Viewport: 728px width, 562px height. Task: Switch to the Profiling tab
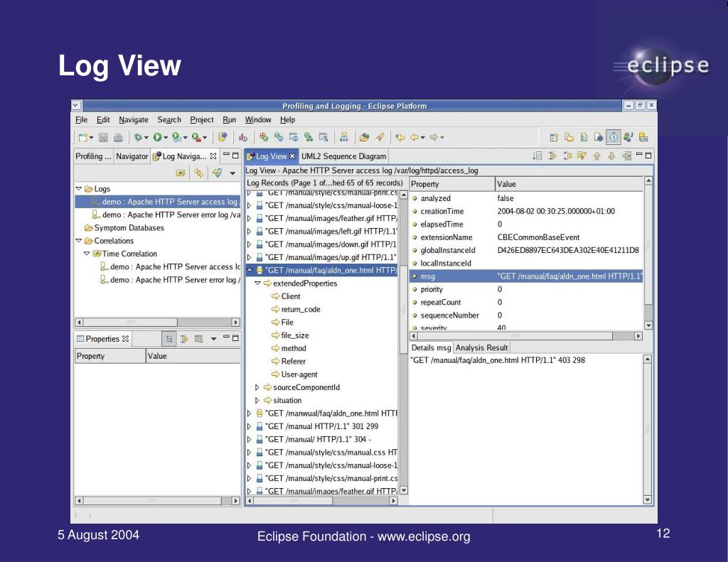(93, 156)
